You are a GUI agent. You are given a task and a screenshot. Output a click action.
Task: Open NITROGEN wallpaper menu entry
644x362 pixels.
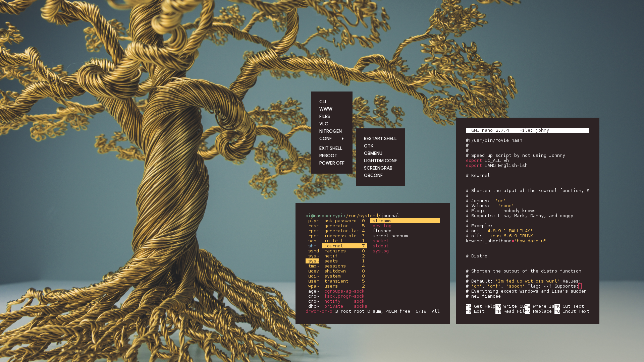pos(330,131)
